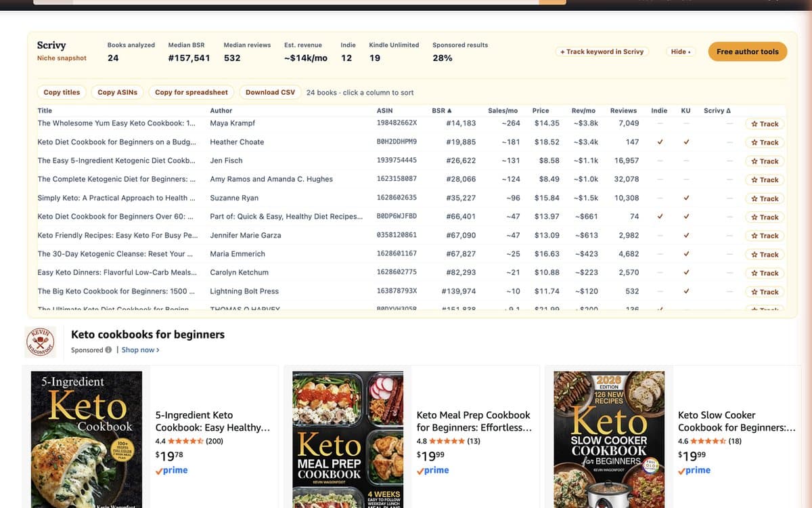The height and width of the screenshot is (508, 812).
Task: Sort by Author column header
Action: pos(221,110)
